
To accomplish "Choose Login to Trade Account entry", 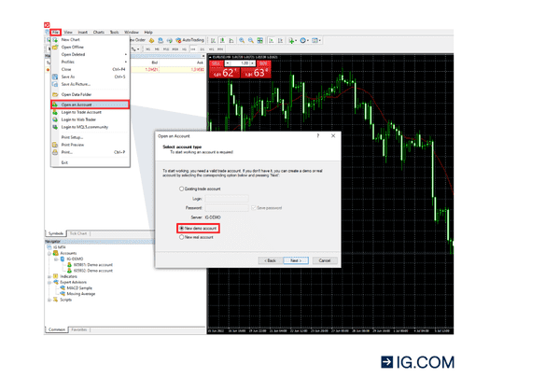I will point(90,112).
